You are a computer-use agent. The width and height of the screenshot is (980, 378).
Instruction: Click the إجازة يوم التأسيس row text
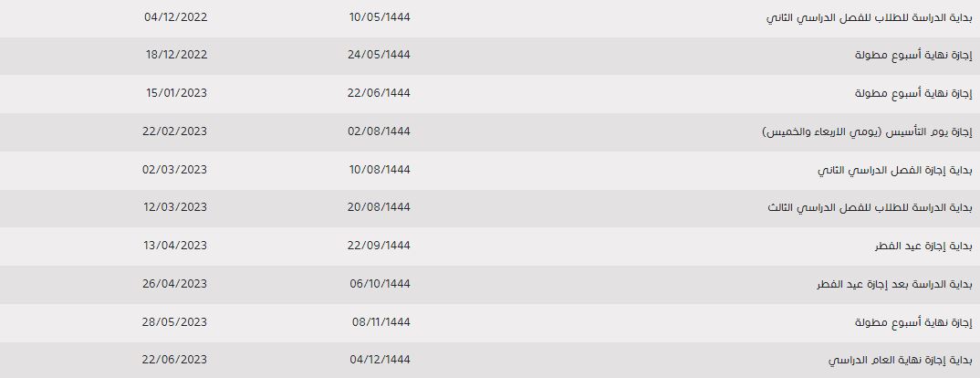[x=868, y=131]
